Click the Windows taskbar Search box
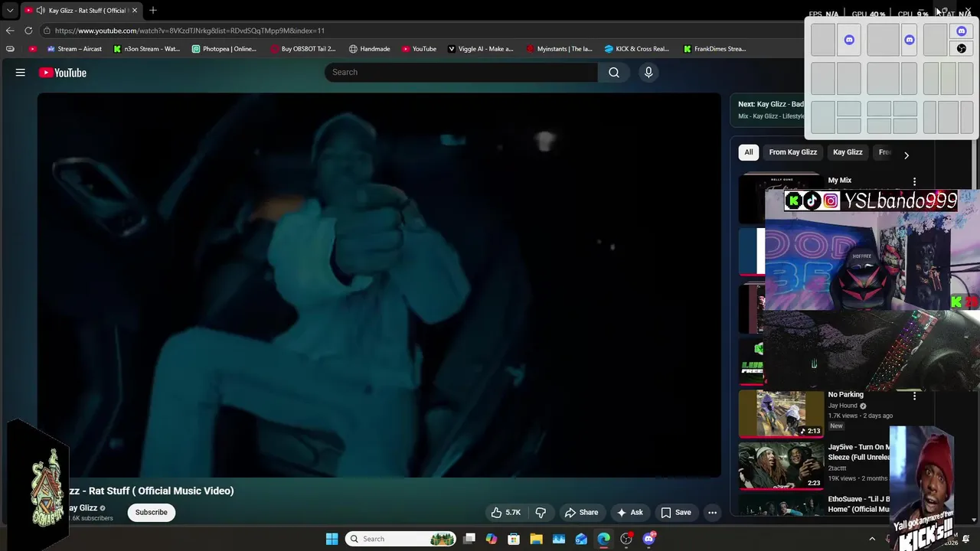This screenshot has height=551, width=980. [400, 539]
